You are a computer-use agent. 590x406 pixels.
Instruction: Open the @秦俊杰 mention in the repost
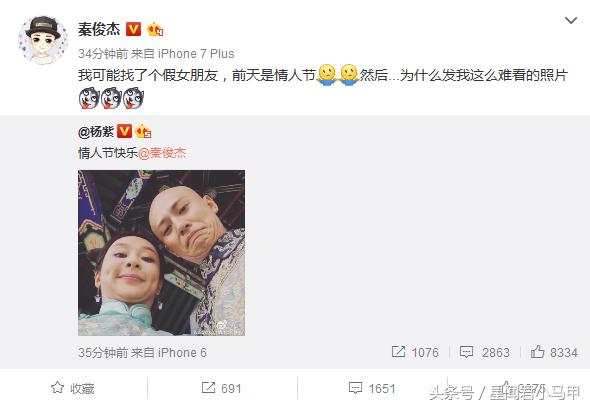(x=162, y=153)
